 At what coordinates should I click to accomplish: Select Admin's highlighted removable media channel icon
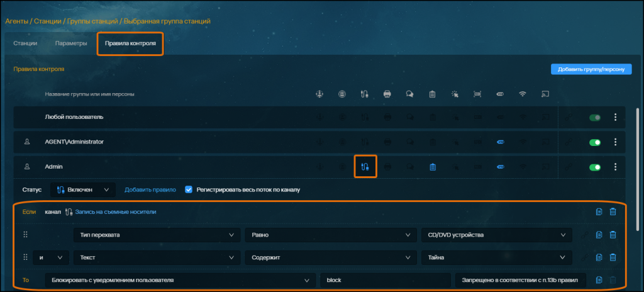(365, 167)
